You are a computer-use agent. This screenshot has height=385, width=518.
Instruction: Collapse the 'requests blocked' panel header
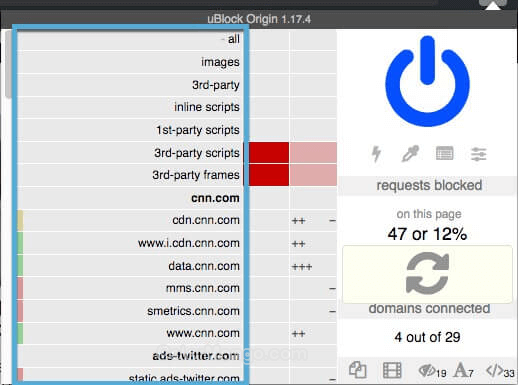[428, 185]
